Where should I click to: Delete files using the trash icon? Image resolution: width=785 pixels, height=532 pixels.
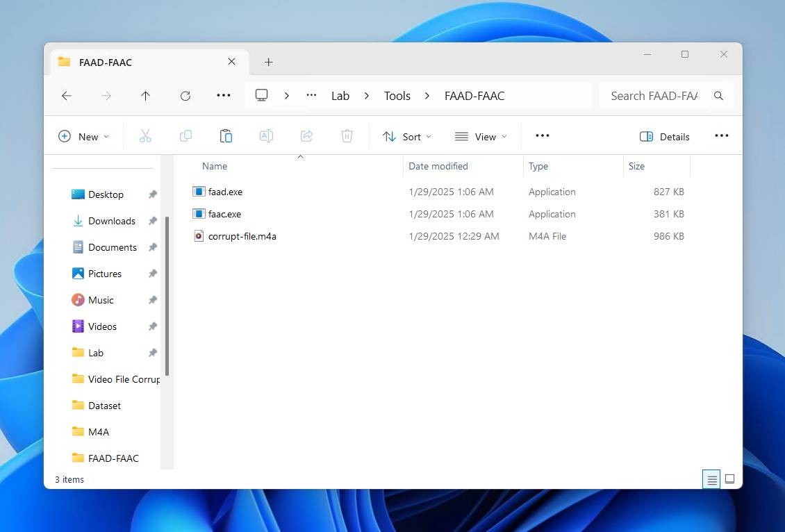(x=347, y=136)
